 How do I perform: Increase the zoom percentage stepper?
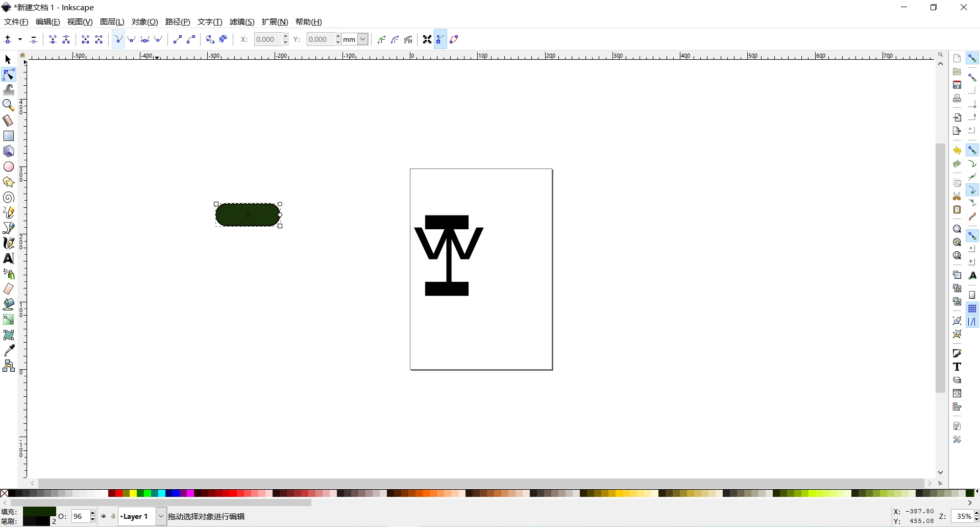[976, 513]
